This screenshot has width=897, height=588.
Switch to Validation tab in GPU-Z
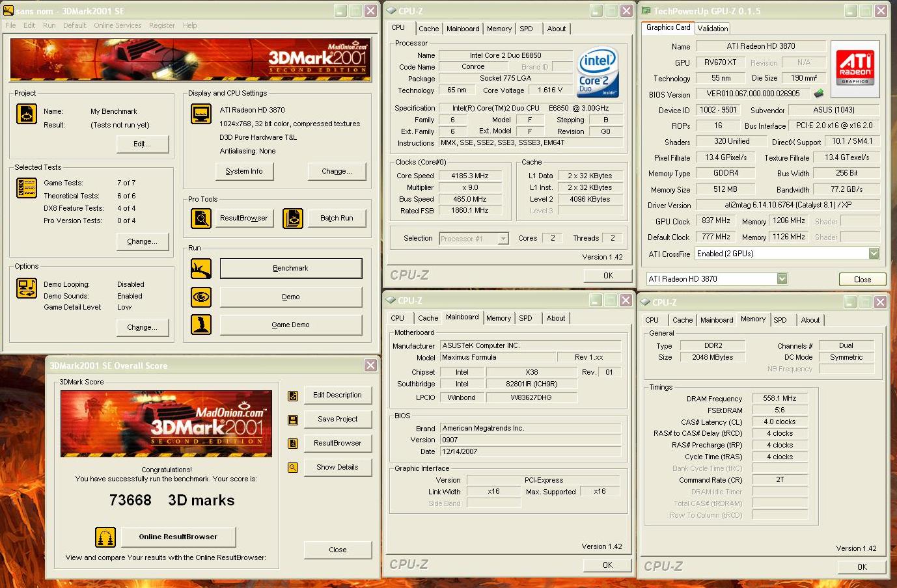coord(712,28)
